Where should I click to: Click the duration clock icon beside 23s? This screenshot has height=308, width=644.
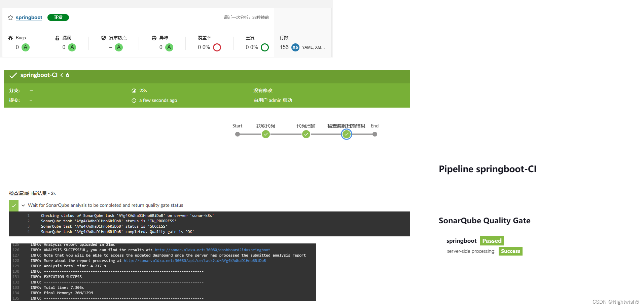coord(134,91)
